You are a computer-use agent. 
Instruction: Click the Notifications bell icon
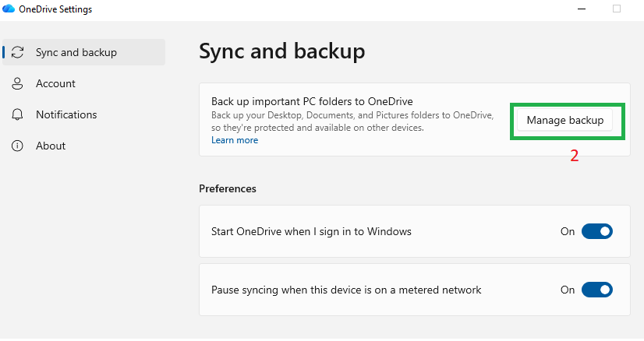[17, 114]
